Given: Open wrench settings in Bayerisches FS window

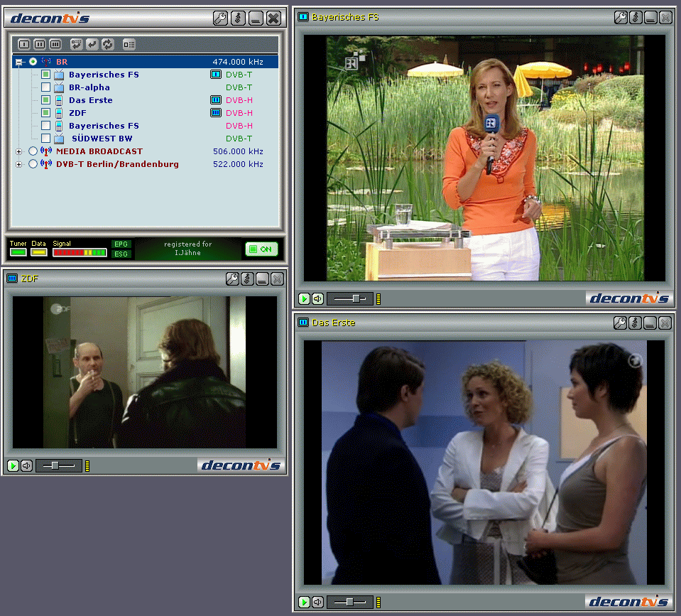Looking at the screenshot, I should pos(621,17).
